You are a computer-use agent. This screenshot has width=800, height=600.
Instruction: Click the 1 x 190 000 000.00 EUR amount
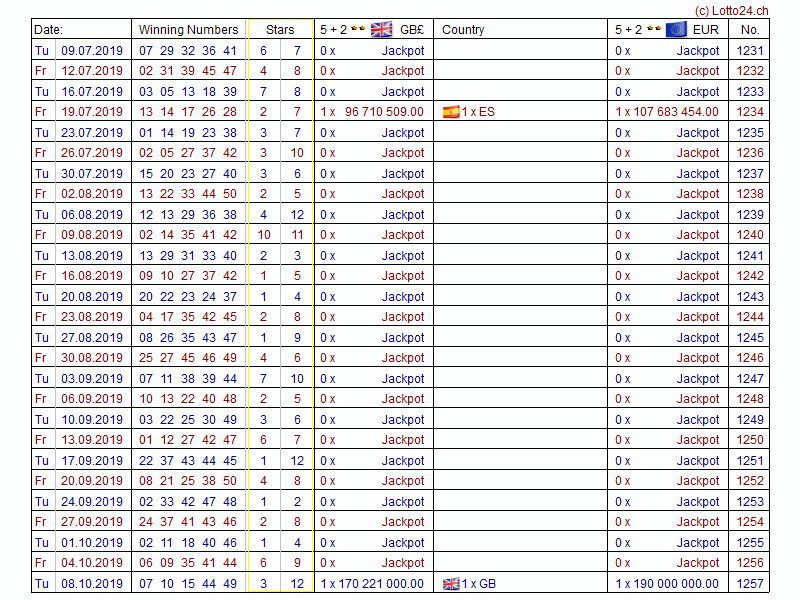(x=667, y=584)
